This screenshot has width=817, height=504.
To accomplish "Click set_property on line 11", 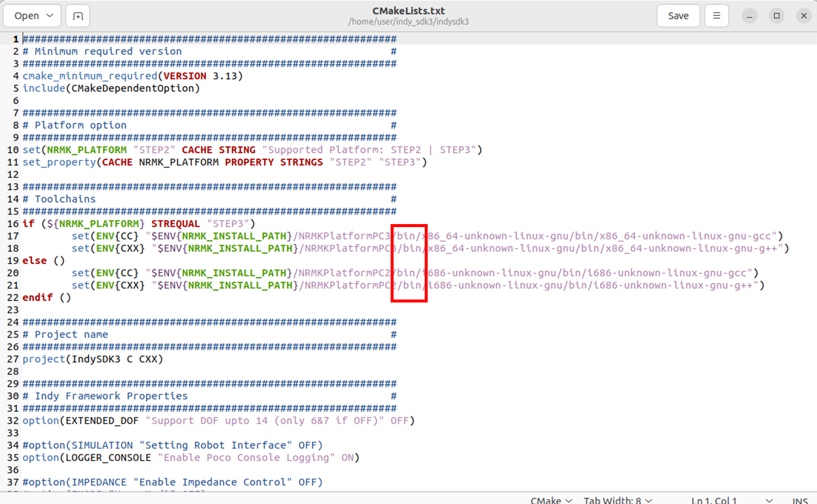I will pyautogui.click(x=59, y=162).
